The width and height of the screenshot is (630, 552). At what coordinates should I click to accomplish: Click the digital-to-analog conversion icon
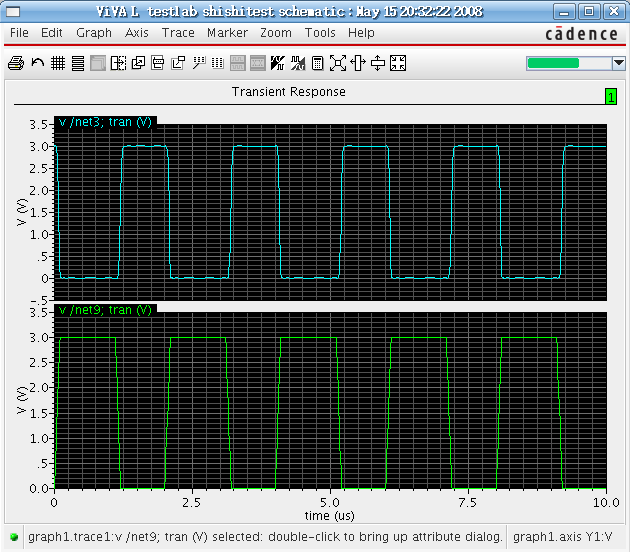298,63
